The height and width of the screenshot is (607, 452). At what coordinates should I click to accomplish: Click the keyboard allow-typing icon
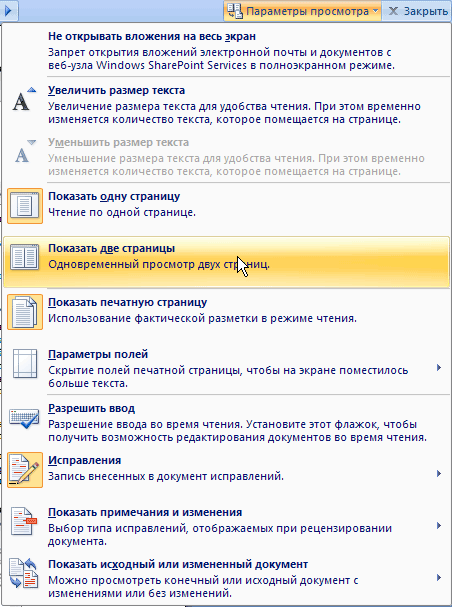tap(24, 418)
